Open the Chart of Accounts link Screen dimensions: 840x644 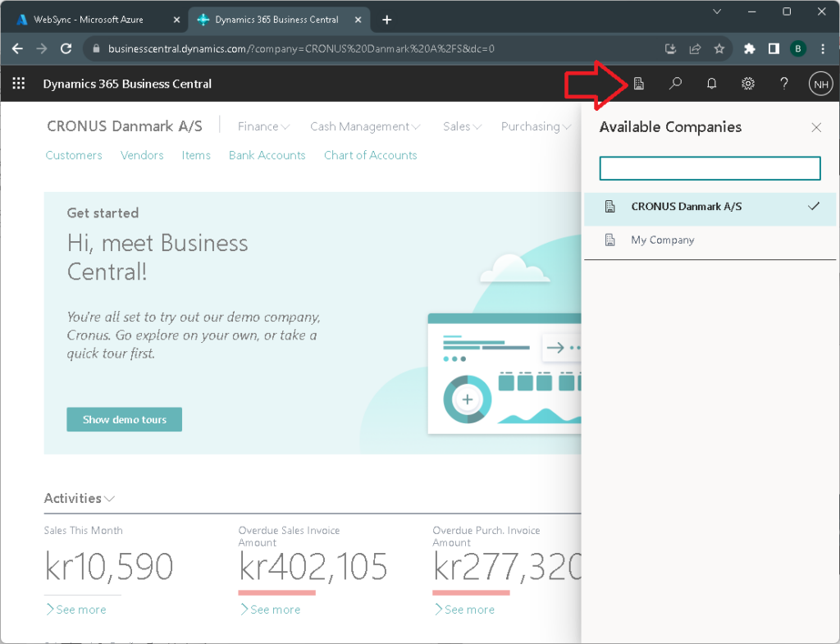[x=370, y=155]
